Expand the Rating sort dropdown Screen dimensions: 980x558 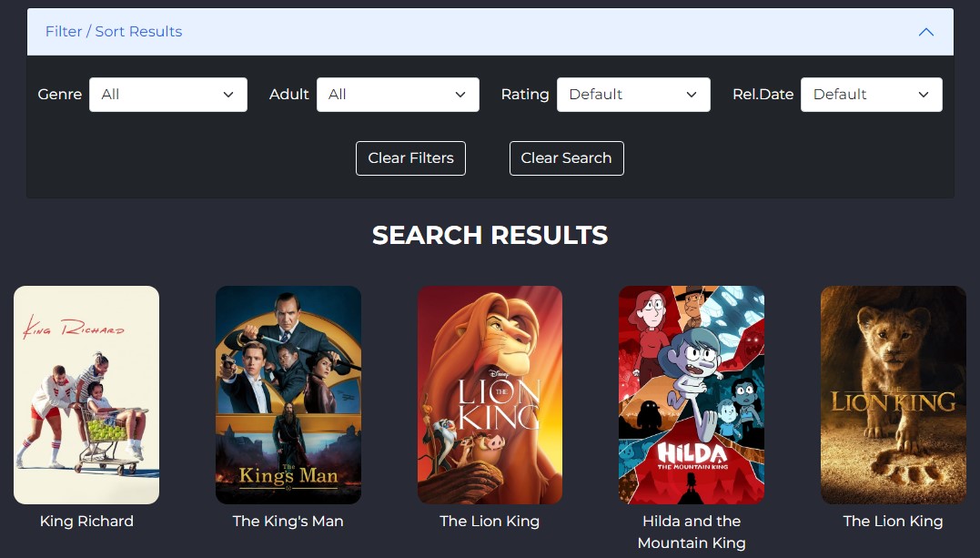(633, 95)
